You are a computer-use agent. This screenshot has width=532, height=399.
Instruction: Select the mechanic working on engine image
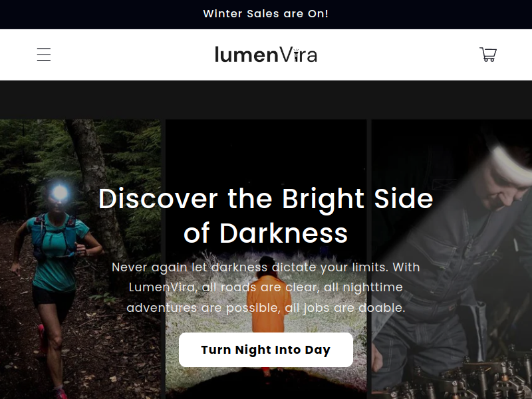452,259
